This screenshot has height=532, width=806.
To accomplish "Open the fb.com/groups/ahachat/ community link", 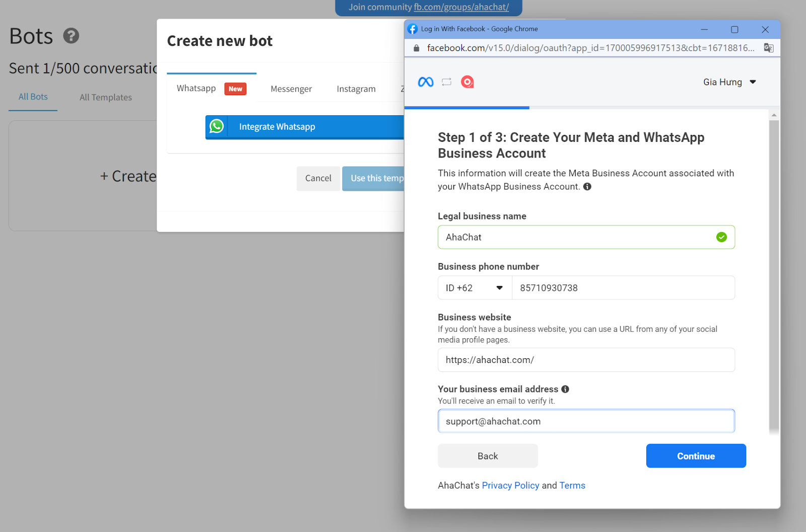I will pos(461,7).
